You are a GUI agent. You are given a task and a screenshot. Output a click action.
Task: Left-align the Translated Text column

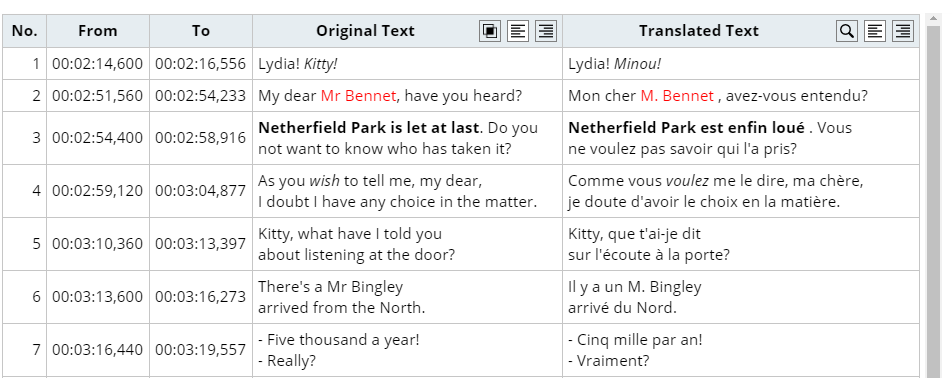click(x=874, y=30)
